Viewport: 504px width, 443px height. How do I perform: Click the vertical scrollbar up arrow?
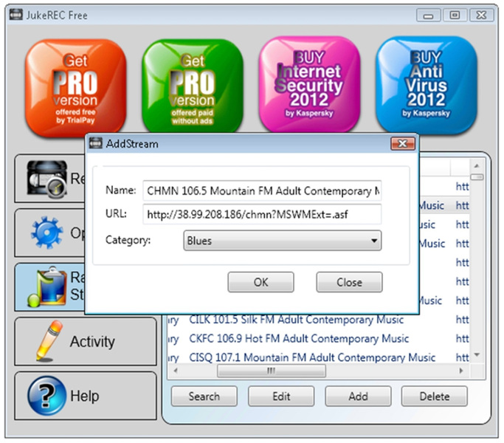(x=477, y=165)
